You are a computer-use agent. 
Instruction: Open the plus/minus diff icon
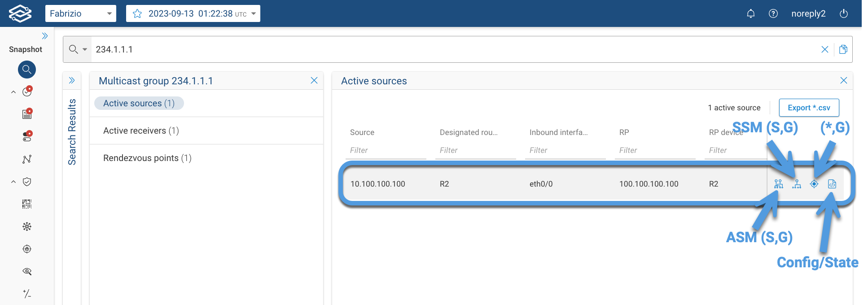click(x=27, y=294)
